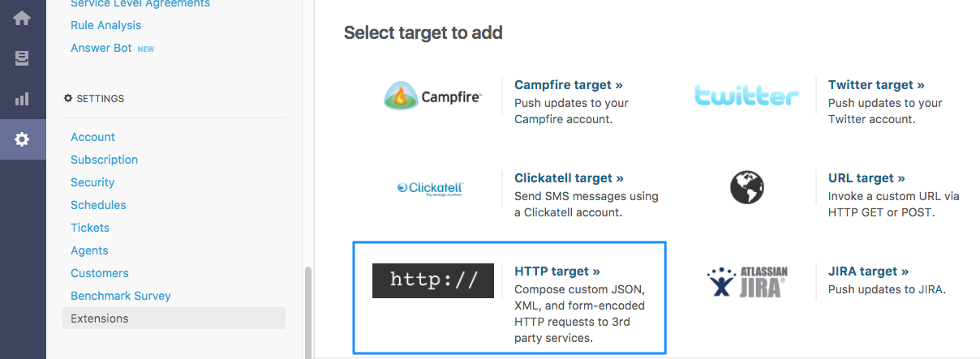Click the Campfire logo

(432, 97)
